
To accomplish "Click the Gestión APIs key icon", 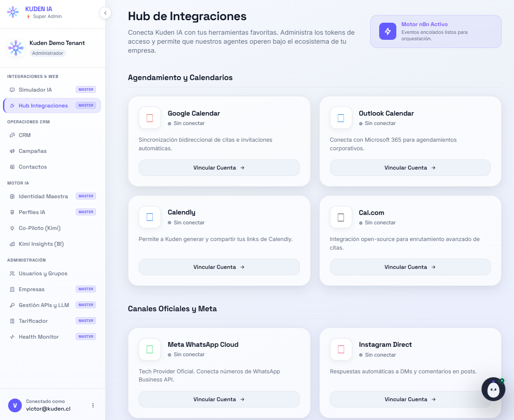I will tap(12, 305).
